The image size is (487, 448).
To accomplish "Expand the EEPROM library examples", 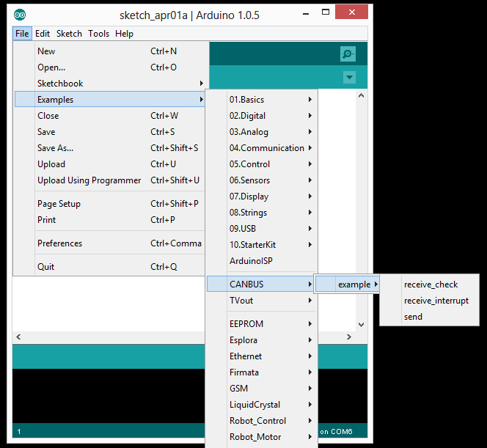I will tap(262, 324).
